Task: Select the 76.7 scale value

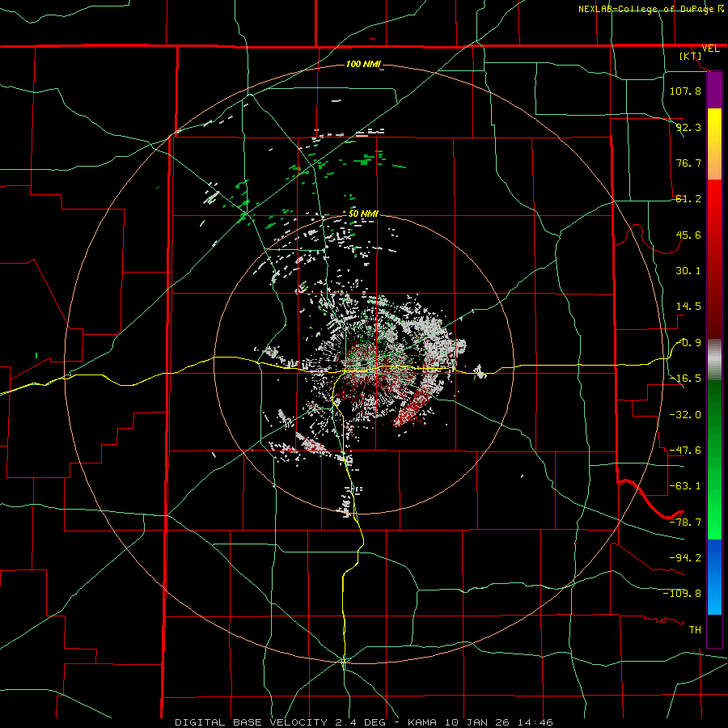Action: point(688,163)
